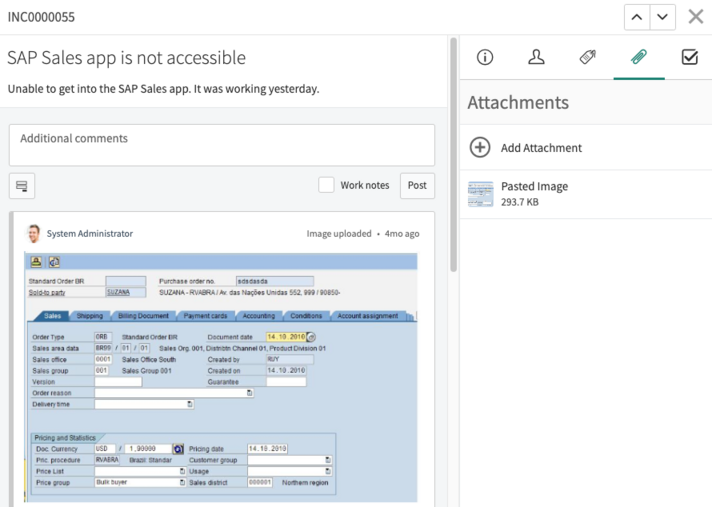Click the Price List dropdown in screenshot
This screenshot has width=712, height=507.
[x=141, y=471]
